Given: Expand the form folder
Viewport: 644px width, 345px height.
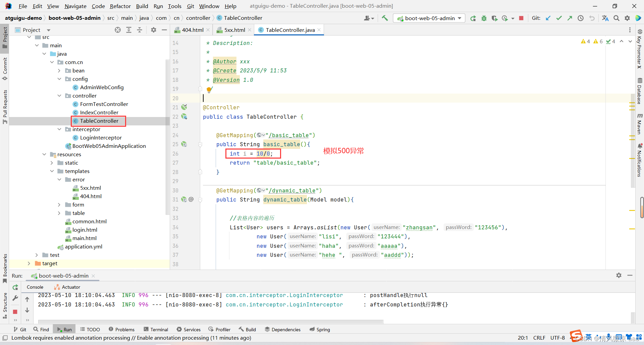Looking at the screenshot, I should click(x=59, y=205).
